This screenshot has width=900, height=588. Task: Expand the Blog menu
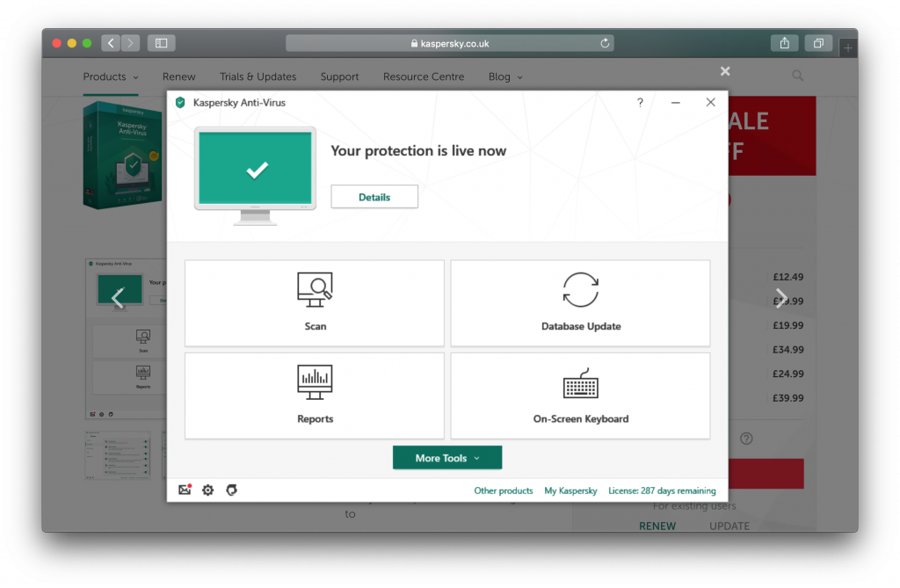click(505, 76)
